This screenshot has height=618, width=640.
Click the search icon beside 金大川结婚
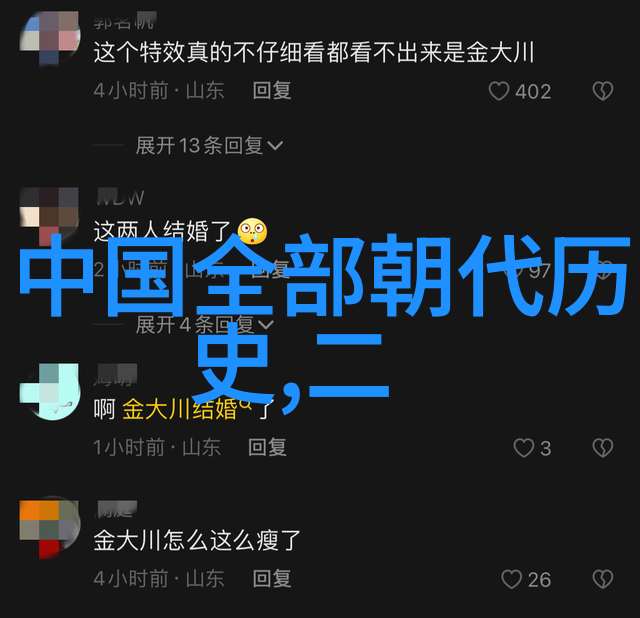coord(246,404)
